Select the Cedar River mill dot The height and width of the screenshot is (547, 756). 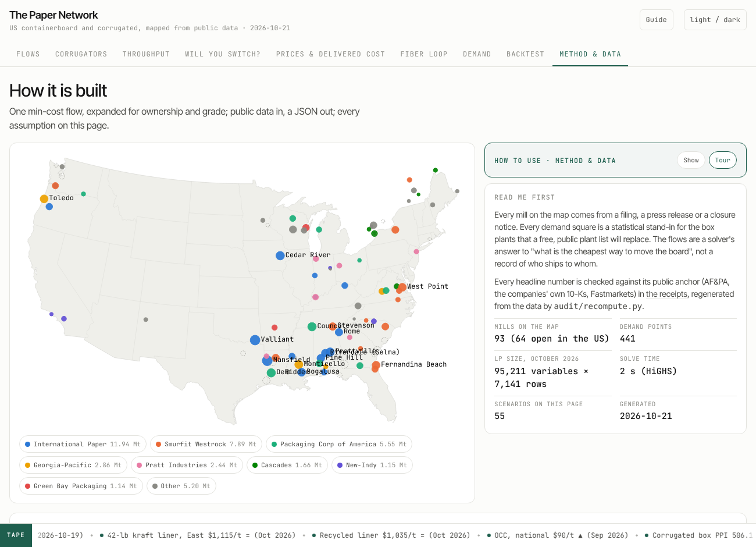point(280,255)
